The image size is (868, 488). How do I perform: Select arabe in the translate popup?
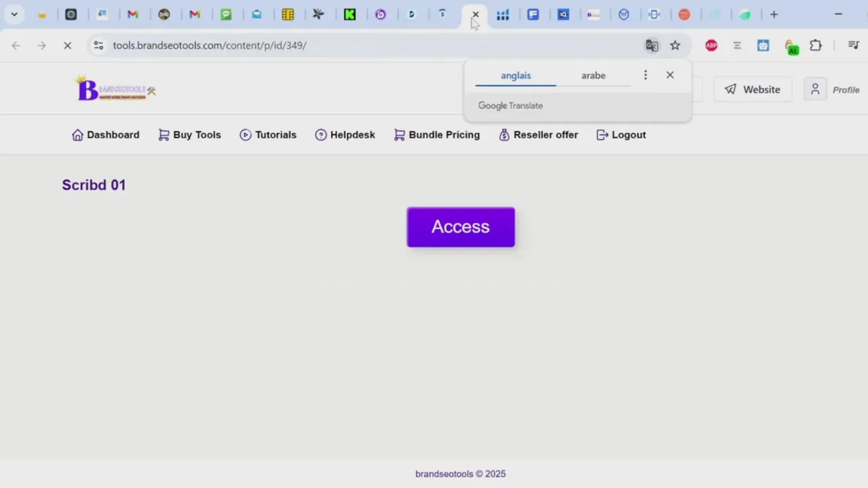click(x=593, y=75)
